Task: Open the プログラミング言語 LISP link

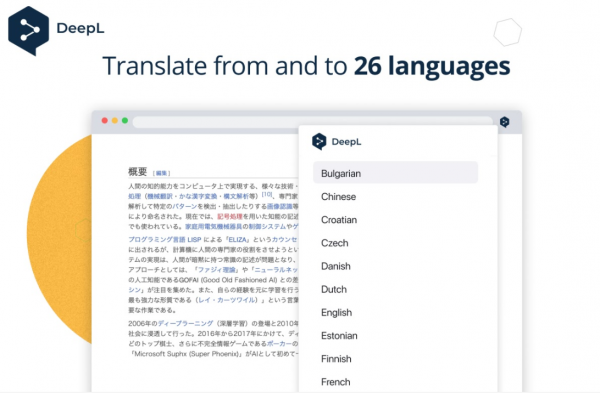Action: [x=165, y=240]
